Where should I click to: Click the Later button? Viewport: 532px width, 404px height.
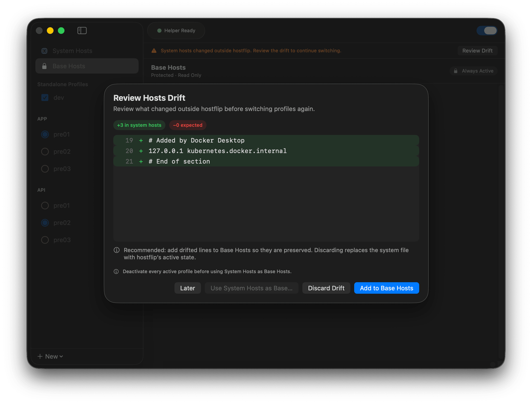click(188, 288)
